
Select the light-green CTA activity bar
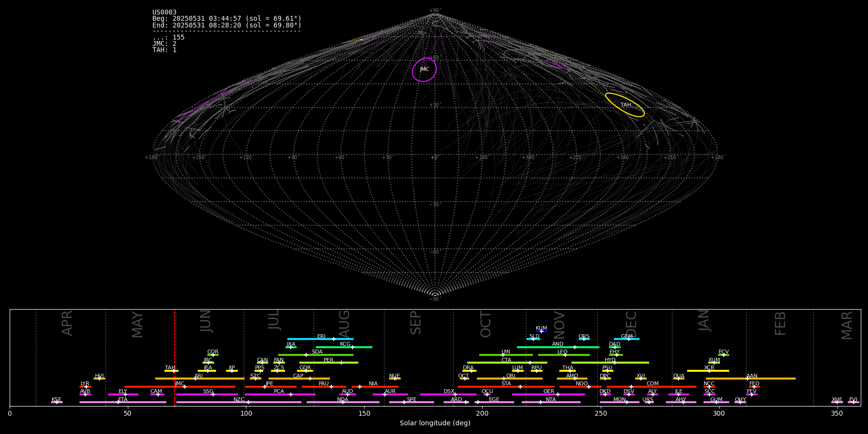click(507, 363)
